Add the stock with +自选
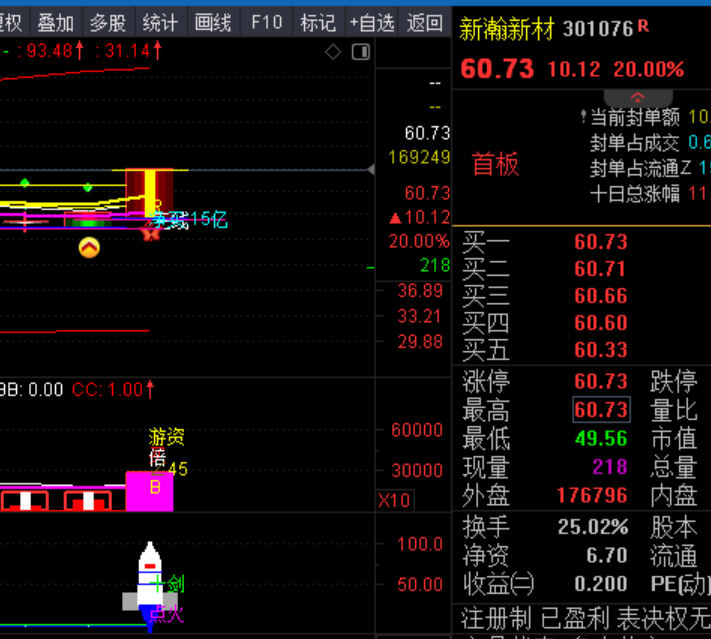Viewport: 711px width, 639px height. [x=372, y=22]
